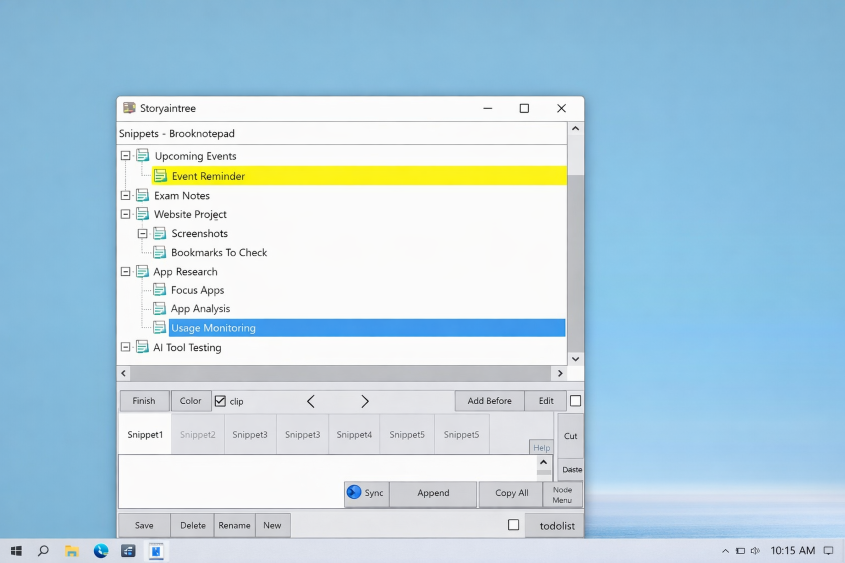Click the todolist button
The height and width of the screenshot is (563, 845).
(557, 525)
